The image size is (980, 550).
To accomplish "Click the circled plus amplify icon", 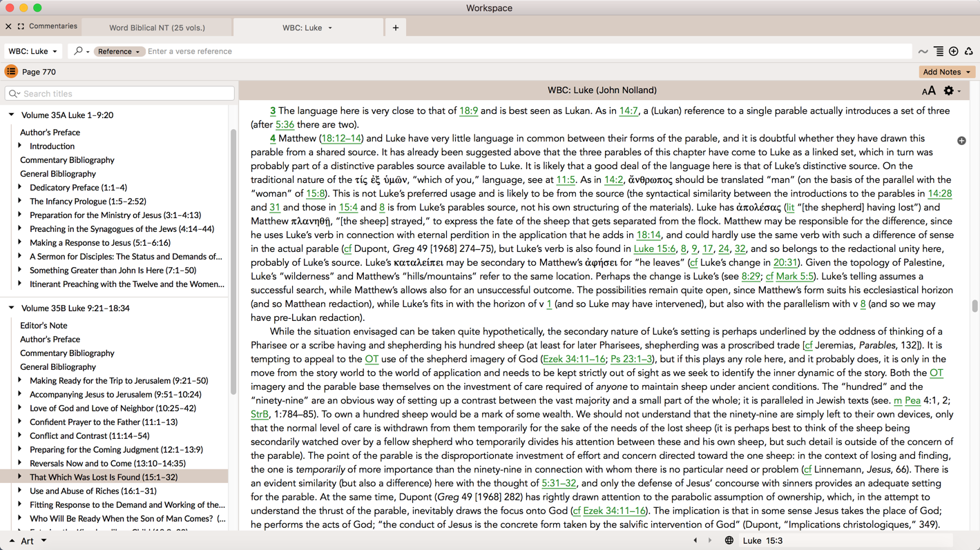I will [x=954, y=51].
